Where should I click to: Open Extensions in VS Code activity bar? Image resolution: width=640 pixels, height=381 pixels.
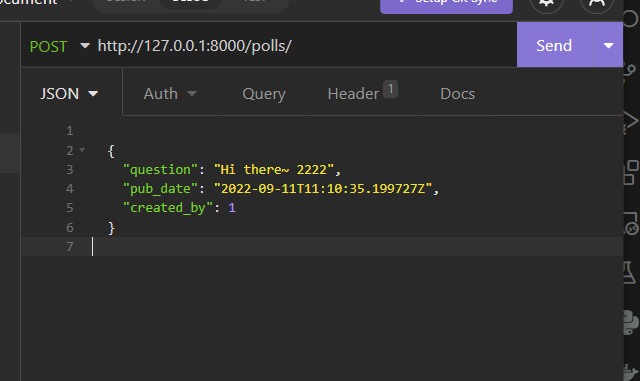tap(631, 172)
